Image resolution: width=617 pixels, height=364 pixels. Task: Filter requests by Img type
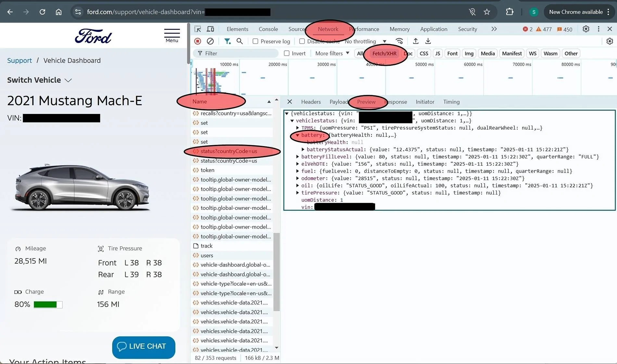(469, 53)
